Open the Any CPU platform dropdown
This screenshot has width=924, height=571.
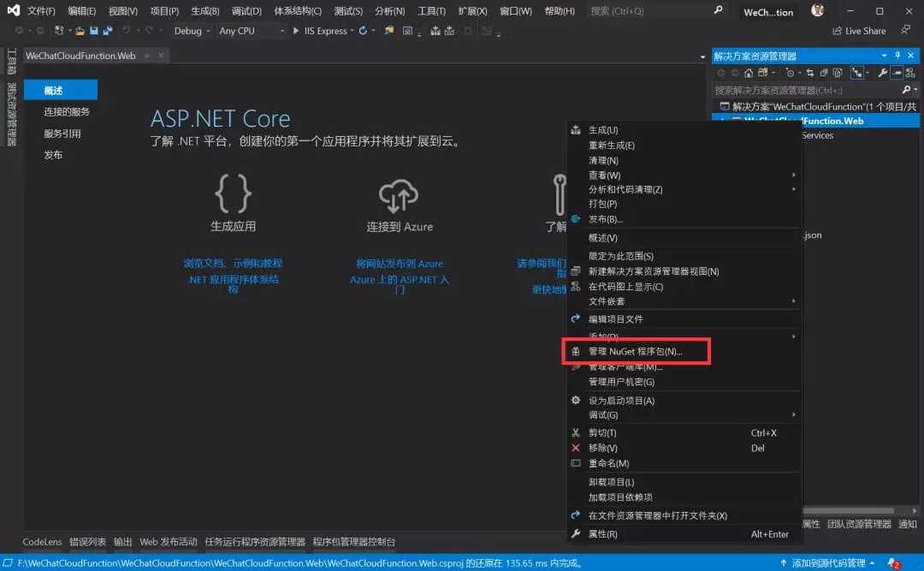pyautogui.click(x=251, y=31)
